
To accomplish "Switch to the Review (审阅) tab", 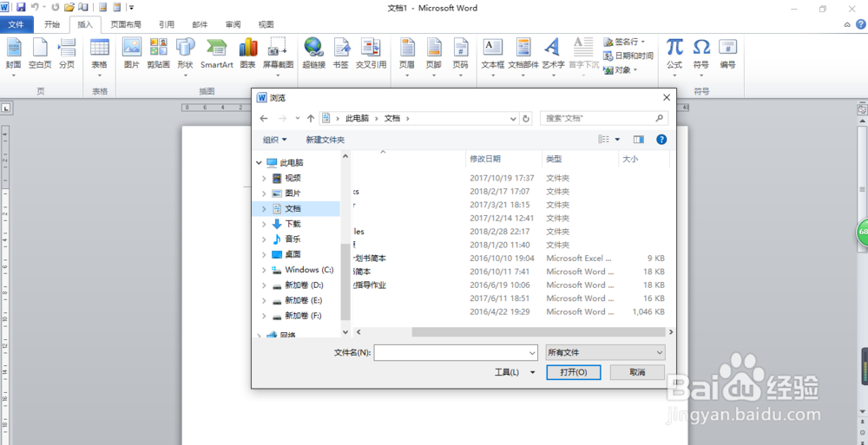I will 233,24.
